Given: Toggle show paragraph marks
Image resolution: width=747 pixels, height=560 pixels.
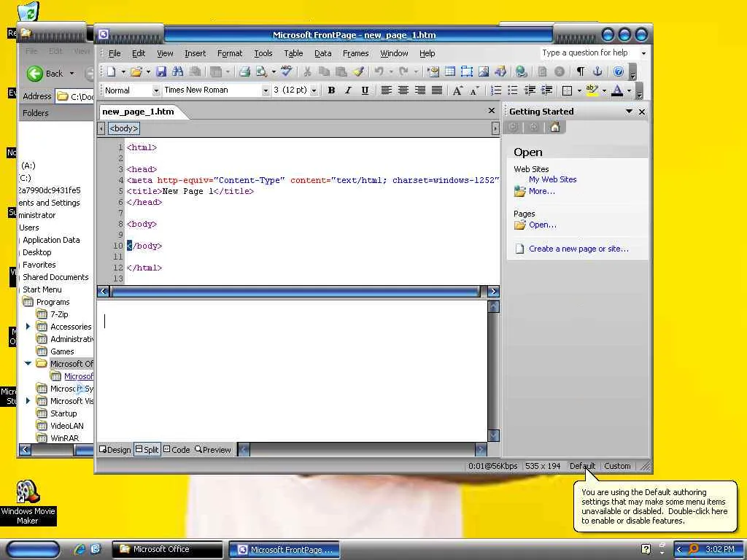Looking at the screenshot, I should click(x=580, y=71).
